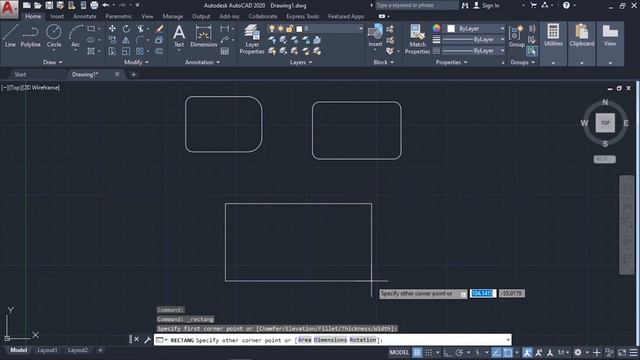The width and height of the screenshot is (640, 360).
Task: Open the layer name dropdown
Action: (x=315, y=29)
